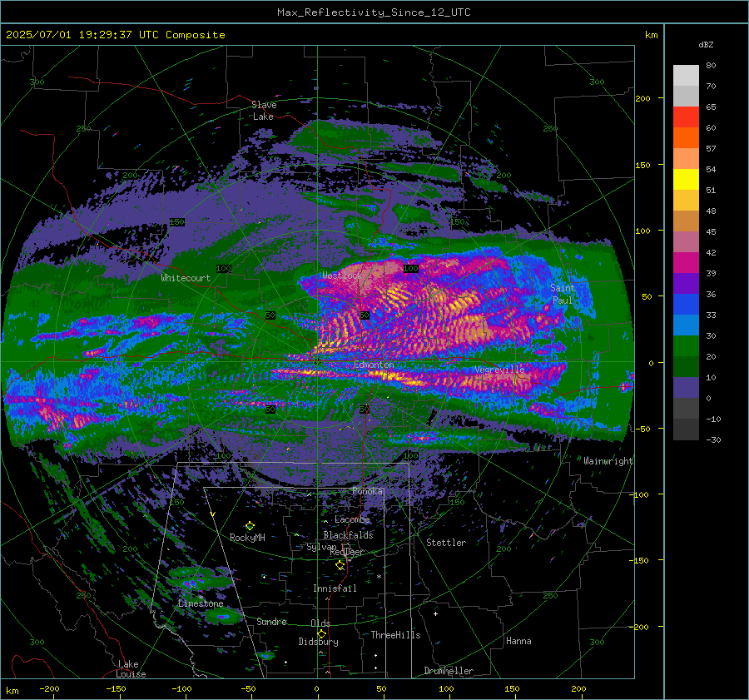Viewport: 749px width, 700px height.
Task: Click the 80 value on dBZ scale
Action: click(x=711, y=66)
